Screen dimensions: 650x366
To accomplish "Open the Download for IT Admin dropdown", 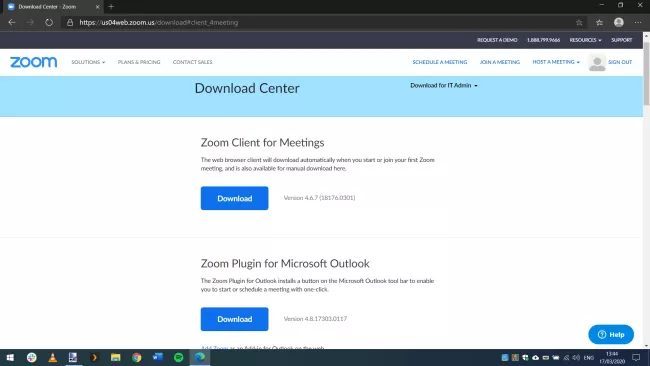I will point(444,85).
